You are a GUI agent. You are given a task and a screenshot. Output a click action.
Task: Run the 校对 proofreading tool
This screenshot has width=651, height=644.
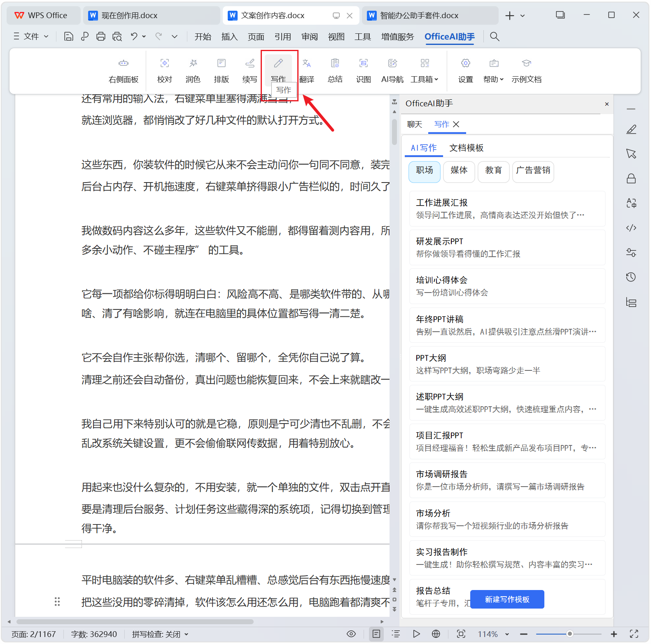click(164, 70)
